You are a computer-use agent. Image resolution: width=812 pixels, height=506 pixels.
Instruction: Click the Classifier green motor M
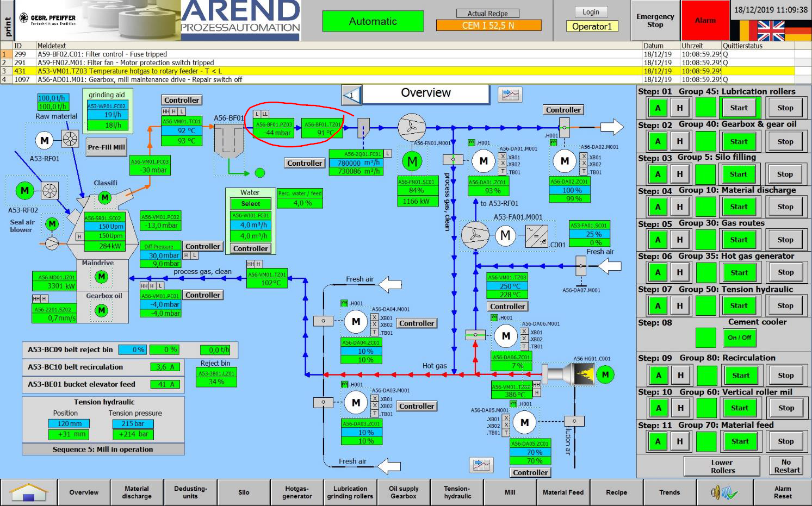105,197
